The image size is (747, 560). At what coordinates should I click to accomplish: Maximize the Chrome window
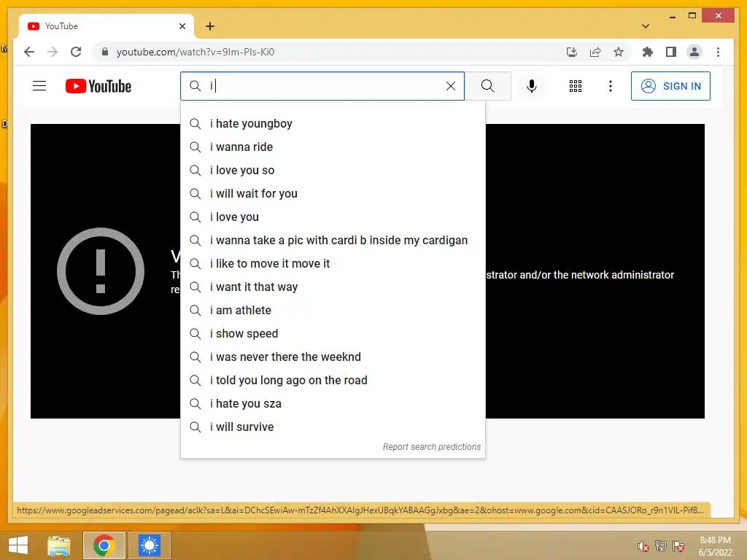coord(692,16)
